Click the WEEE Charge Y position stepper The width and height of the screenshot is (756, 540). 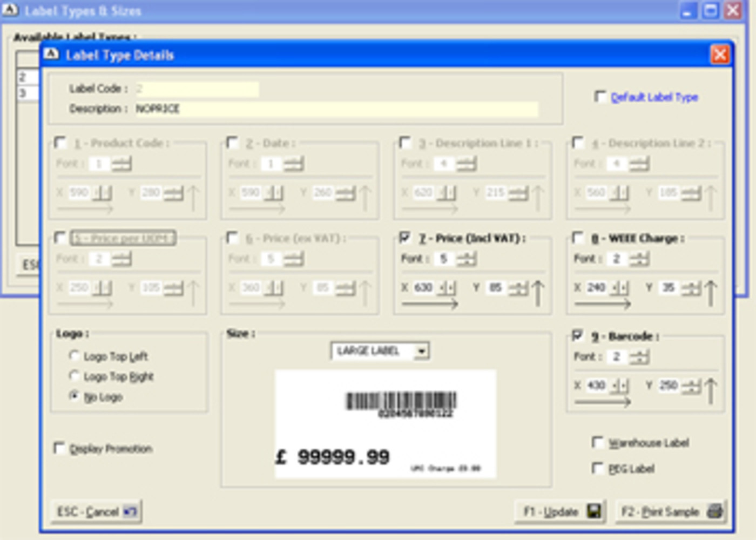691,288
